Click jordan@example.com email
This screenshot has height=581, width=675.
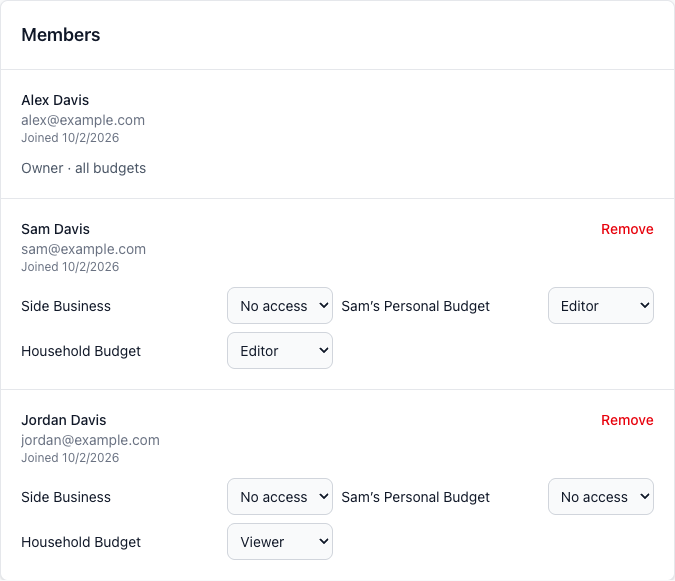pyautogui.click(x=90, y=440)
